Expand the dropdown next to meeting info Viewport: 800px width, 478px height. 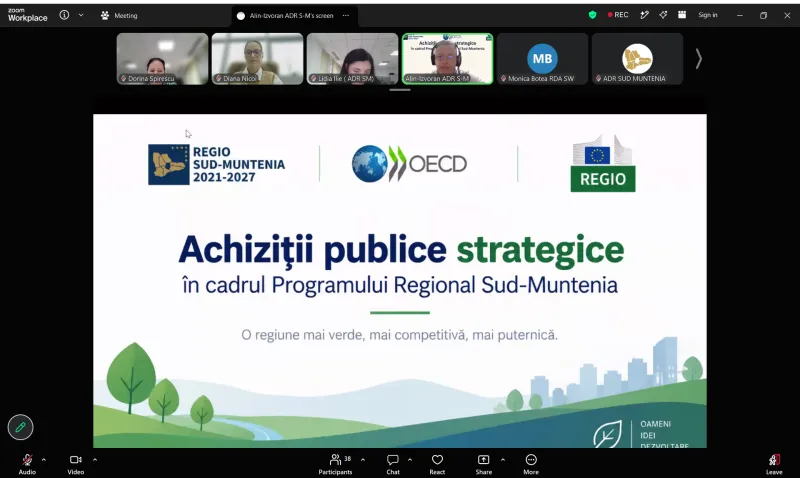[x=81, y=15]
